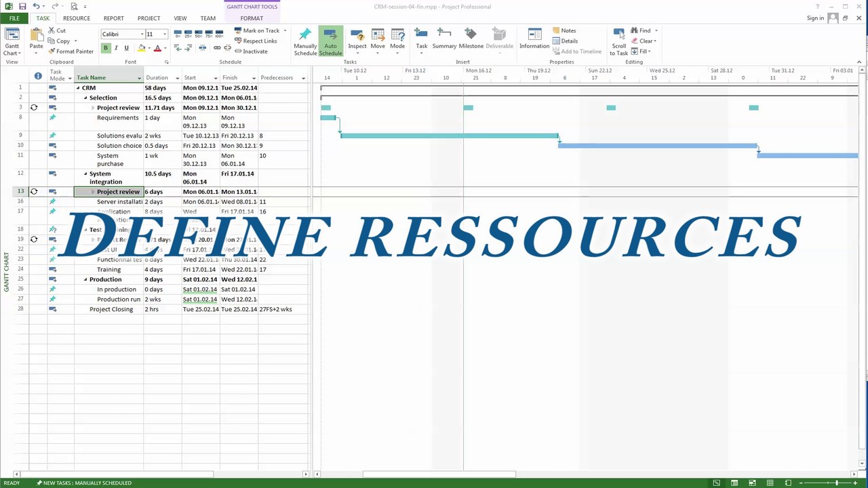Adjust the zoom slider in status bar
The height and width of the screenshot is (488, 868).
836,483
